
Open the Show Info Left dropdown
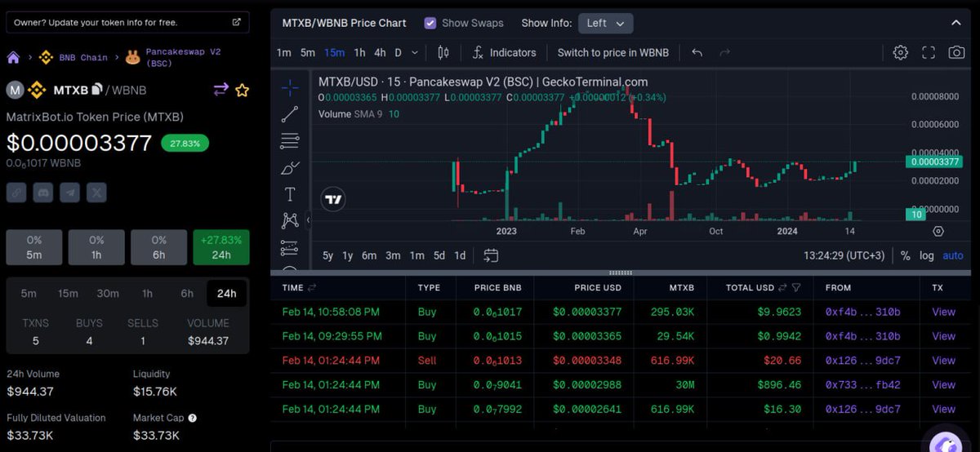[605, 23]
